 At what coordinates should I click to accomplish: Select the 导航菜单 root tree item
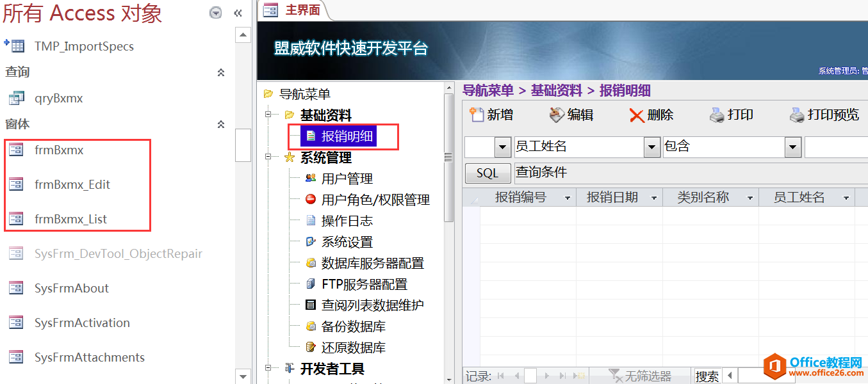pyautogui.click(x=305, y=94)
